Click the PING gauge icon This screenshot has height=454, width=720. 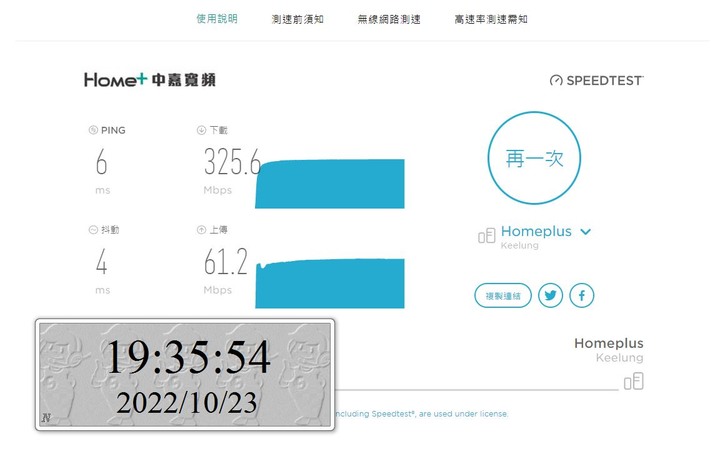click(x=93, y=130)
